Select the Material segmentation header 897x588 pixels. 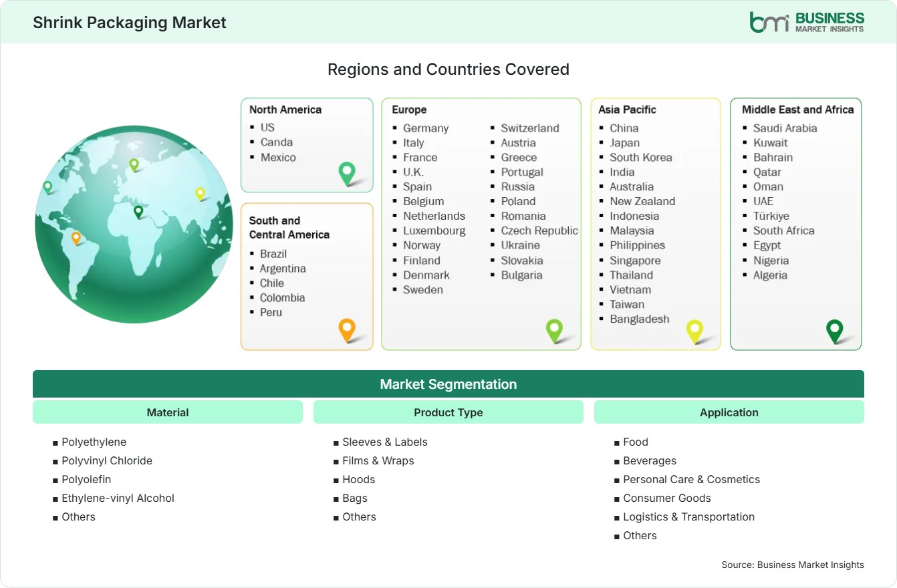[x=168, y=412]
